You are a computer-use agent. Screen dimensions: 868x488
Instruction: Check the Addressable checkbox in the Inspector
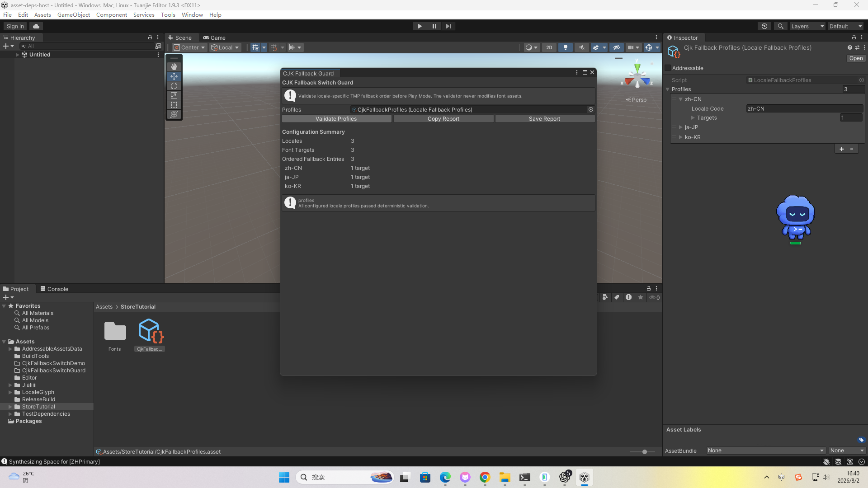click(668, 68)
